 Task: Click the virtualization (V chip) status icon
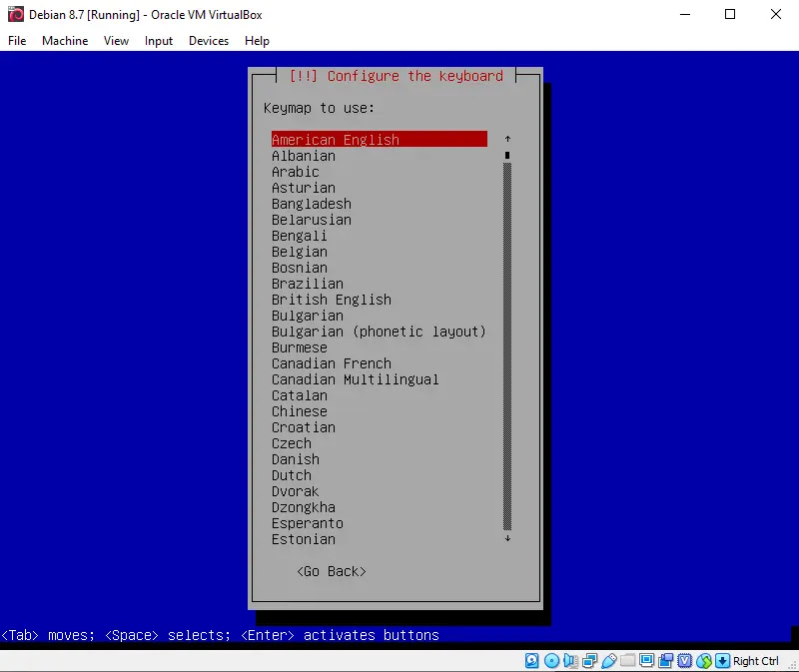pyautogui.click(x=685, y=661)
